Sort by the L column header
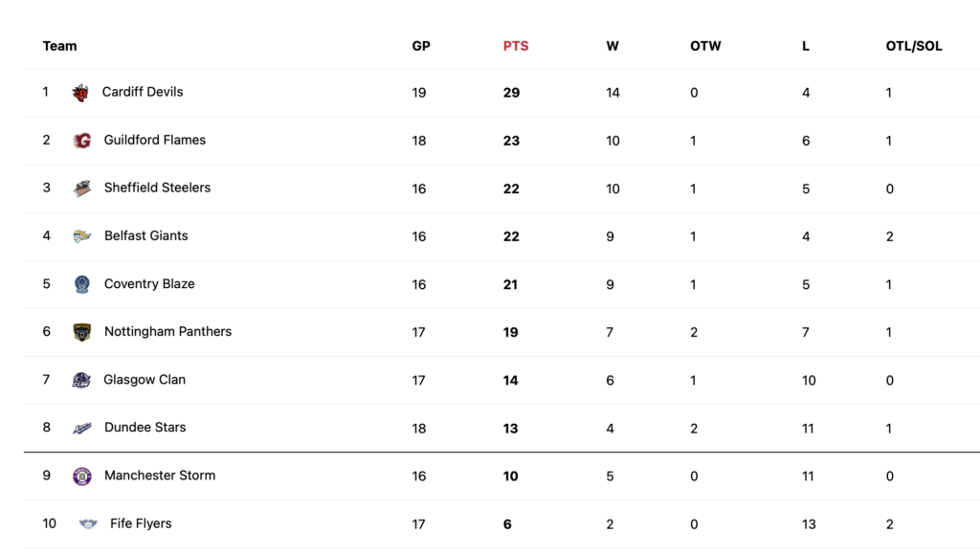This screenshot has height=555, width=980. tap(806, 46)
